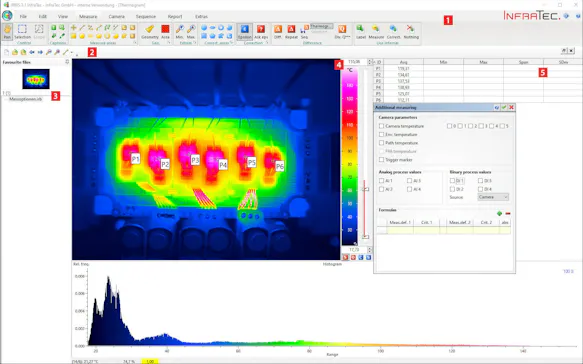583x364 pixels.
Task: Remove formula with red minus icon
Action: click(x=508, y=213)
